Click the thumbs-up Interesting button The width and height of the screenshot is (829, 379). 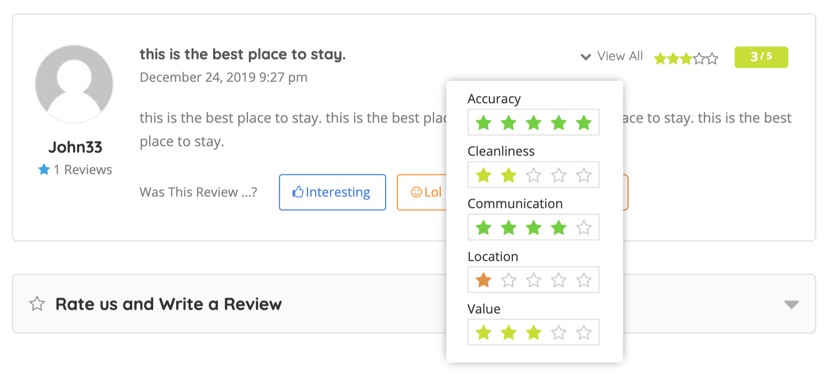pyautogui.click(x=333, y=192)
